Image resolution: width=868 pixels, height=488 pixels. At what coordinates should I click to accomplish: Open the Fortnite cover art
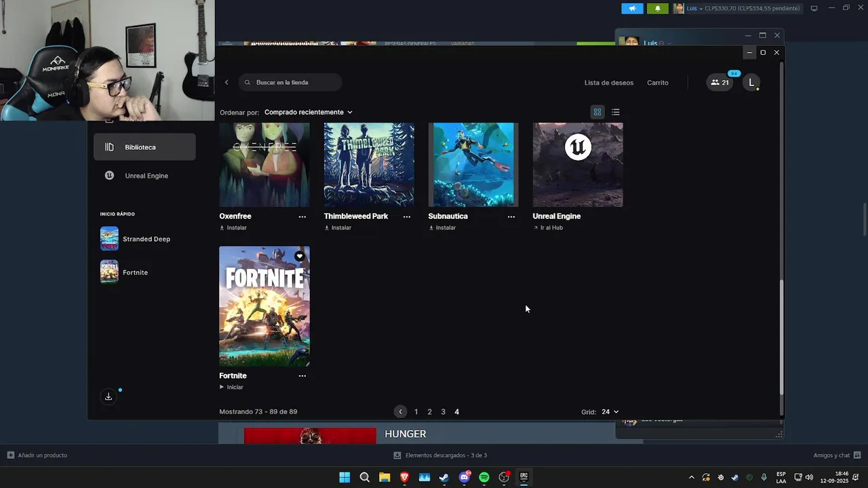point(264,306)
